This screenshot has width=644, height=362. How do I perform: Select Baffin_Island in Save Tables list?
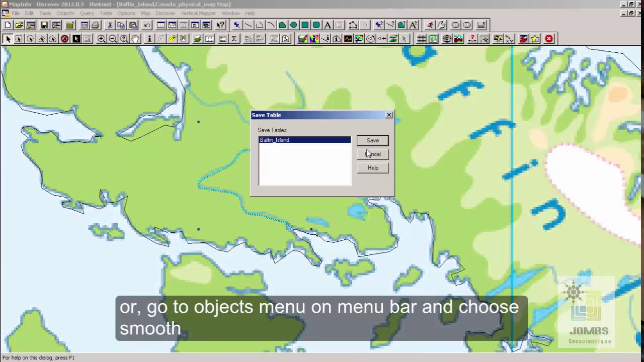click(304, 140)
